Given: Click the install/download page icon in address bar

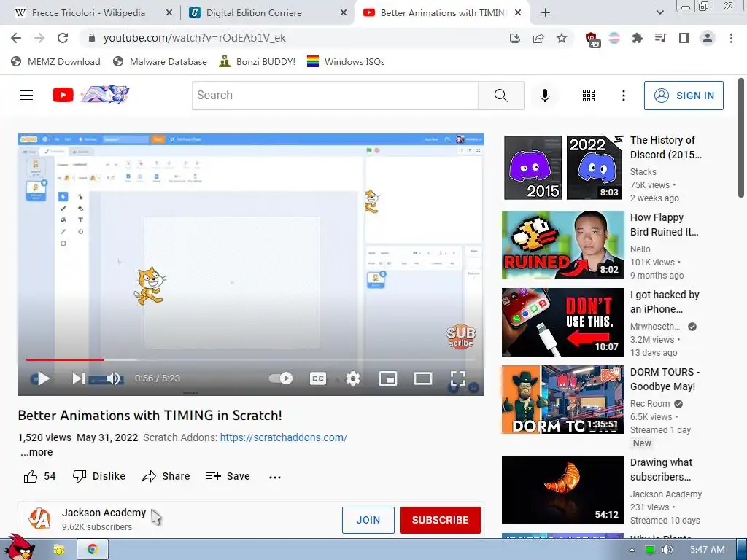Looking at the screenshot, I should pyautogui.click(x=514, y=38).
